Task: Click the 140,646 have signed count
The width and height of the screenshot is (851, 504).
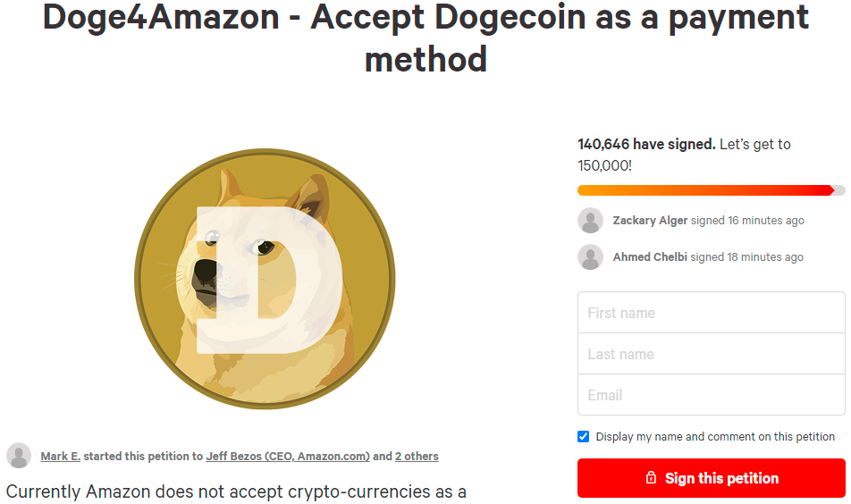Action: 645,144
